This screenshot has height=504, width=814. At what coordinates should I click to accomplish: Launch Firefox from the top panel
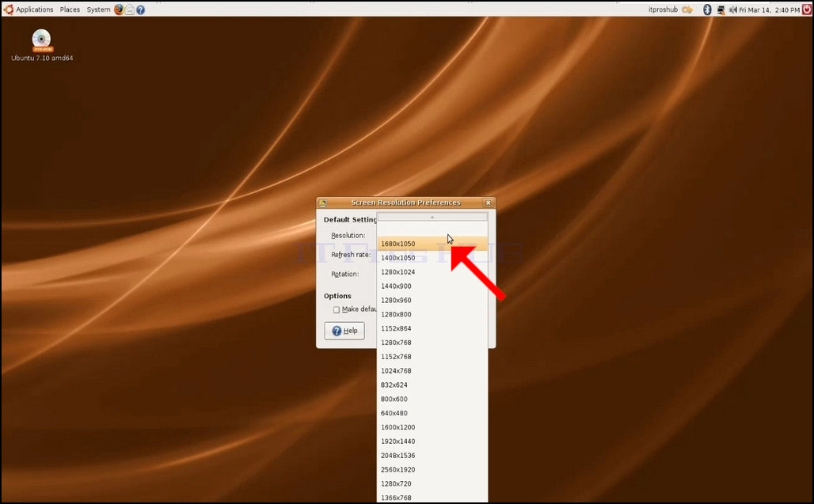pos(119,9)
